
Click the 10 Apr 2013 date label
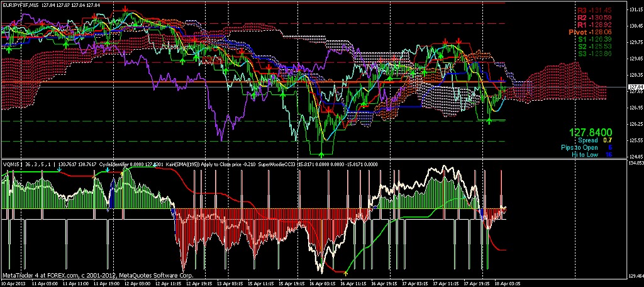coord(13,283)
